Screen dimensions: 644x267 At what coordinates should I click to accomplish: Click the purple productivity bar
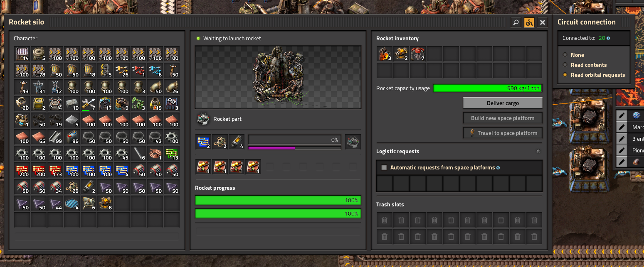(x=295, y=147)
